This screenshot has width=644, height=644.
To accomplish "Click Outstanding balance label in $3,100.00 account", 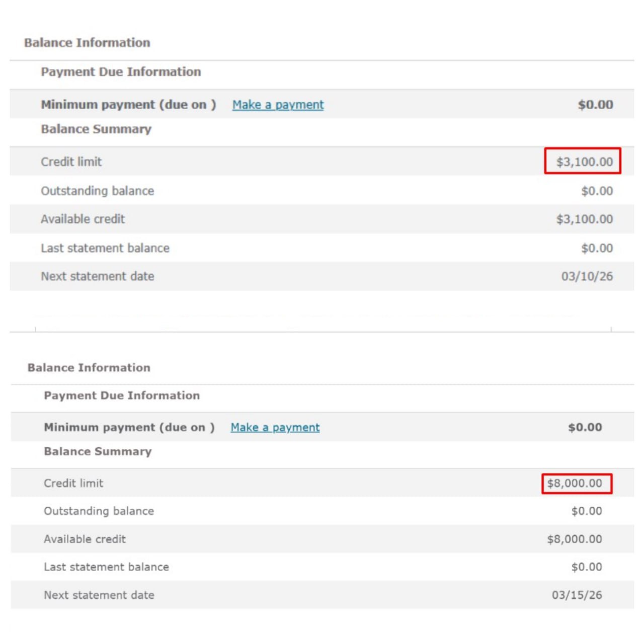I will point(97,191).
